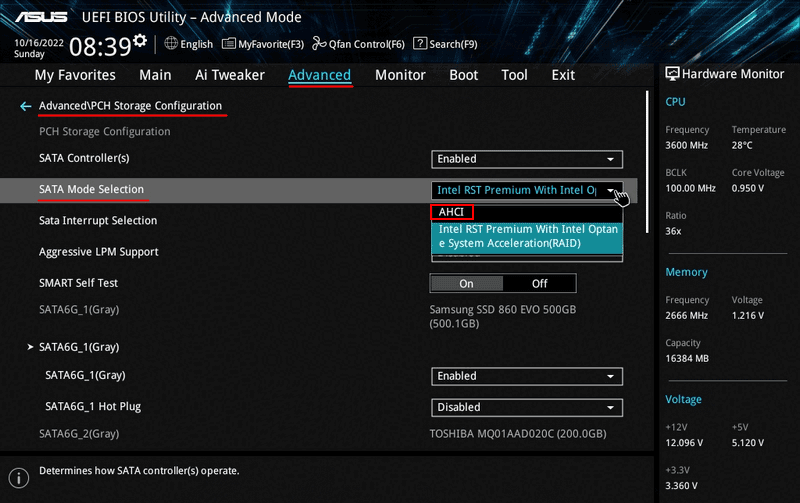Viewport: 800px width, 503px height.
Task: Select Intel RST Premium RAID option
Action: [527, 237]
